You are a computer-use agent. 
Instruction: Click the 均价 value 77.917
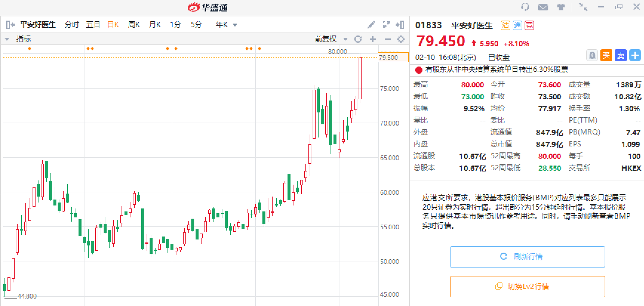(550, 109)
